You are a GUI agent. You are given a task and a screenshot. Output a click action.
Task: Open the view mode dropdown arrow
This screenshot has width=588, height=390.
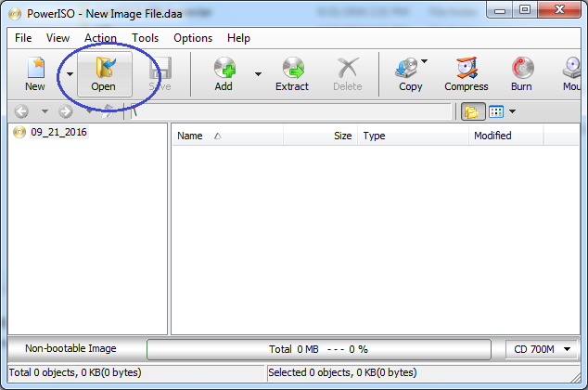[512, 111]
